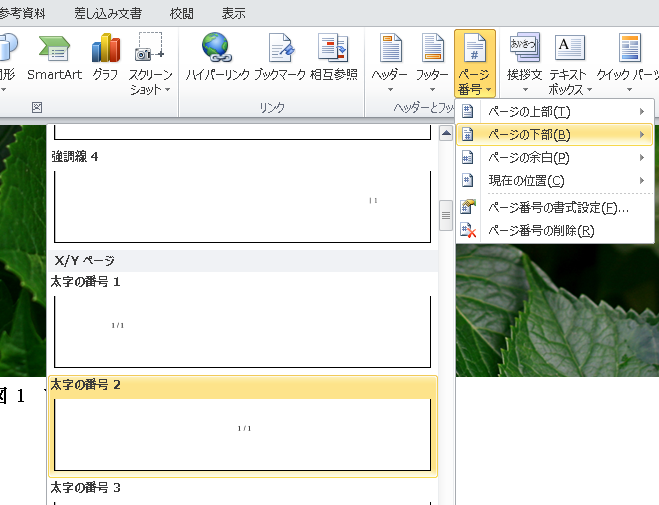Screen dimensions: 659x505
Task: Expand the ページの下部 submenu arrow
Action: click(x=642, y=134)
